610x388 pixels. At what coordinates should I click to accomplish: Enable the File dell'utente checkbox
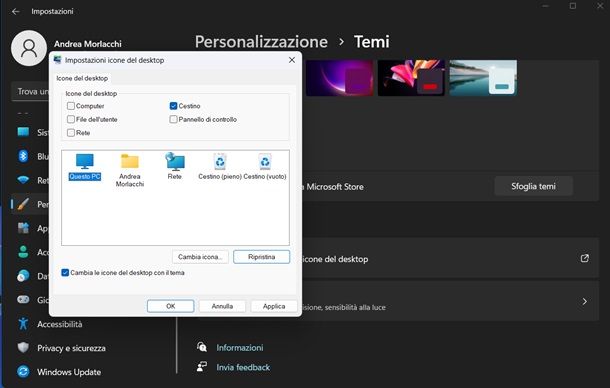point(71,119)
